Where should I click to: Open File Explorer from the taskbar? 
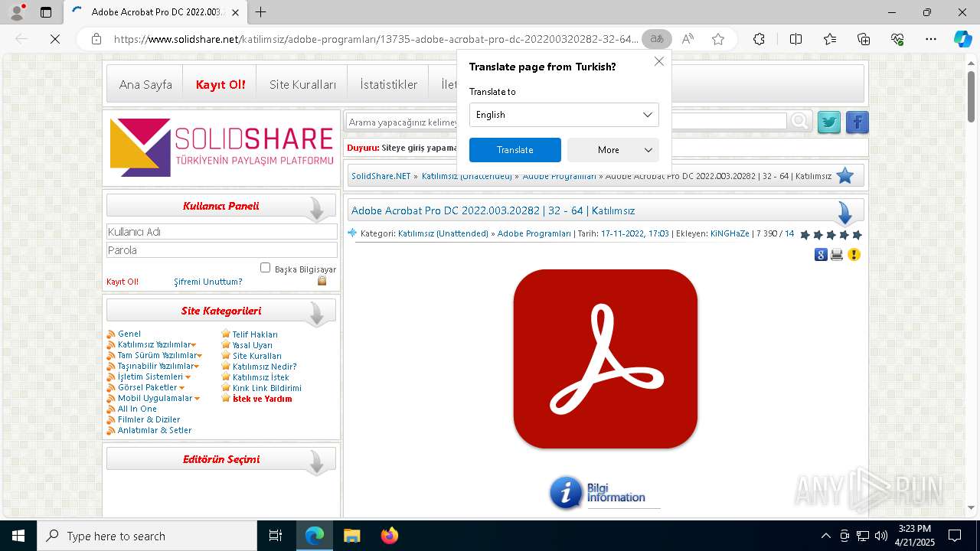[351, 536]
